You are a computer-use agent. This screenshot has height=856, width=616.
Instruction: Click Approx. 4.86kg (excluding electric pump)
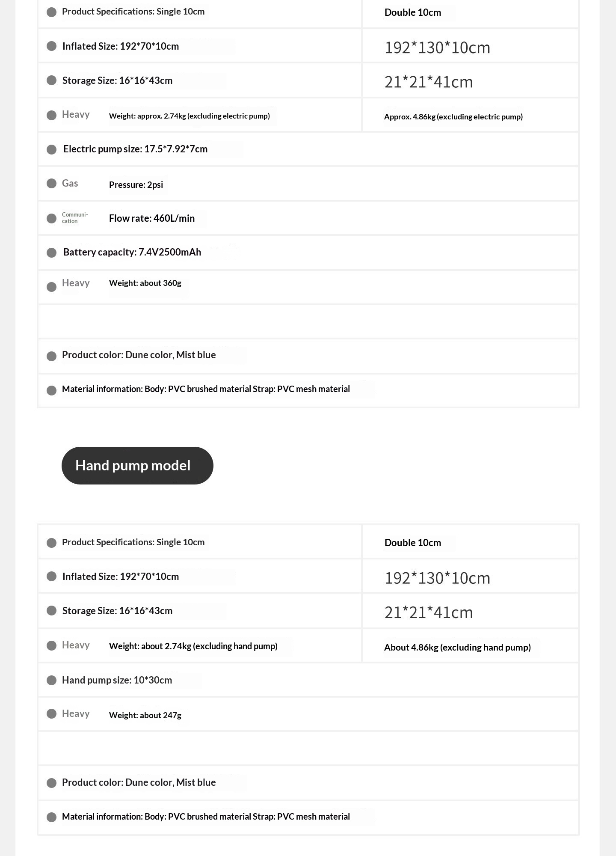(x=453, y=117)
